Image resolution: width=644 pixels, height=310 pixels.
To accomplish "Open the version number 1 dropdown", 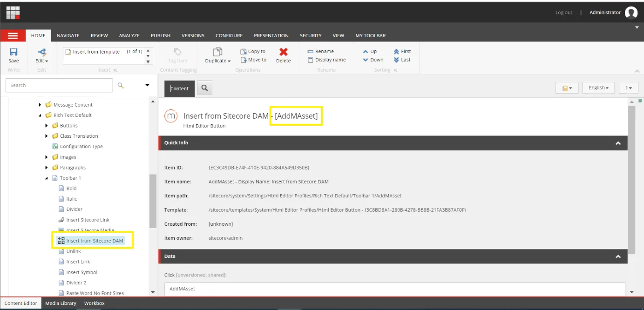I will 628,88.
